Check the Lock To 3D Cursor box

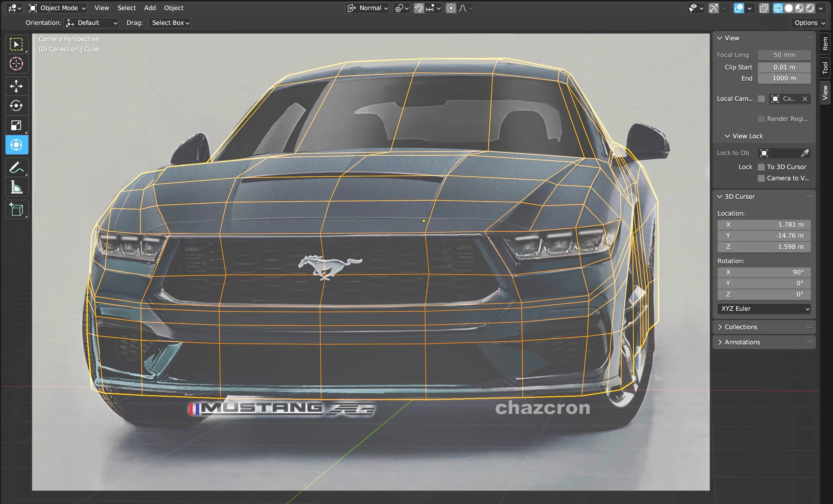click(x=761, y=167)
